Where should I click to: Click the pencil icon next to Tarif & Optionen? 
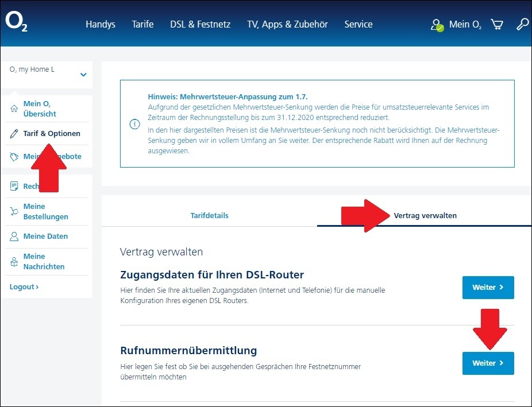point(14,134)
